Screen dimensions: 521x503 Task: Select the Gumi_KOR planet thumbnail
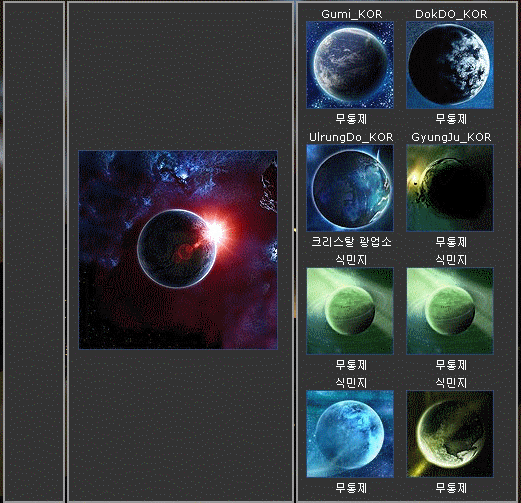click(350, 65)
